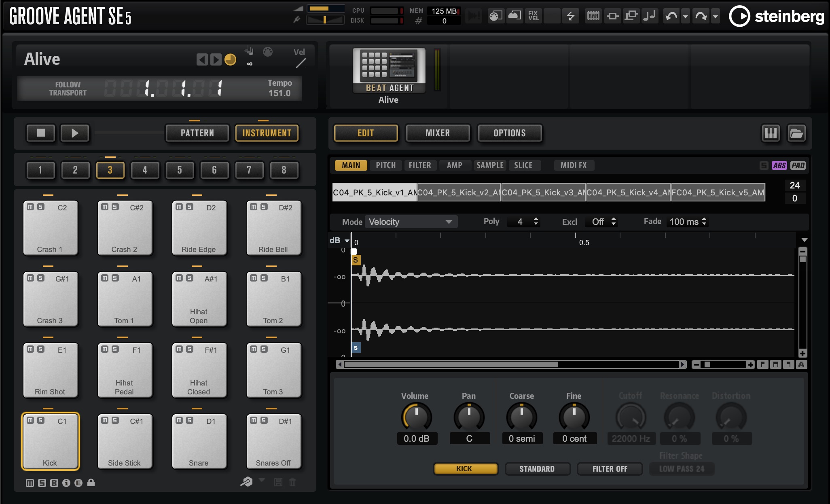
Task: Switch pads to Pattern mode
Action: coord(197,133)
